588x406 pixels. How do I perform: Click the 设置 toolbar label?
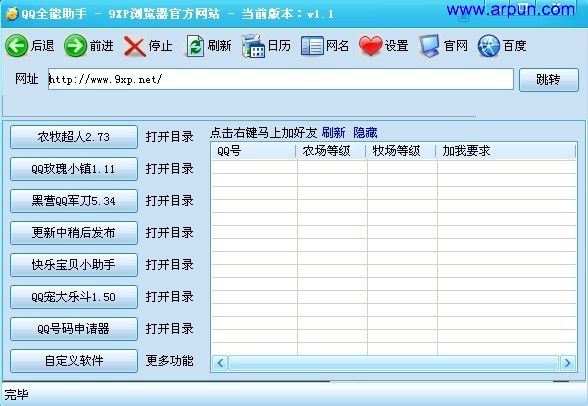pyautogui.click(x=396, y=46)
